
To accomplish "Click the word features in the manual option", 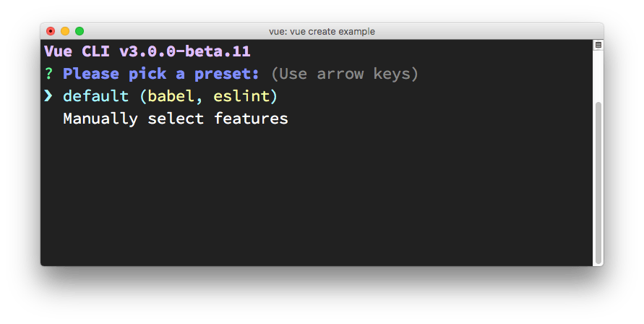I will [251, 119].
